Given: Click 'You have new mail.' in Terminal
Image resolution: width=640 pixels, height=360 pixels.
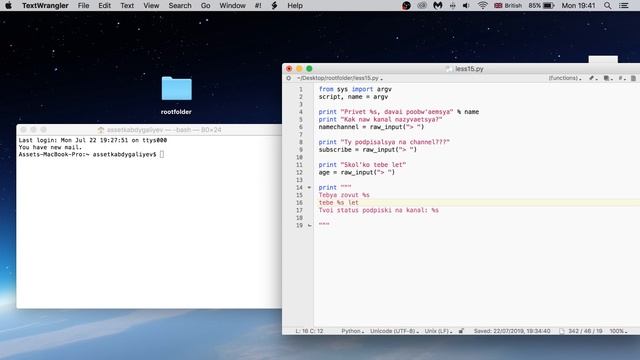Looking at the screenshot, I should (x=50, y=147).
